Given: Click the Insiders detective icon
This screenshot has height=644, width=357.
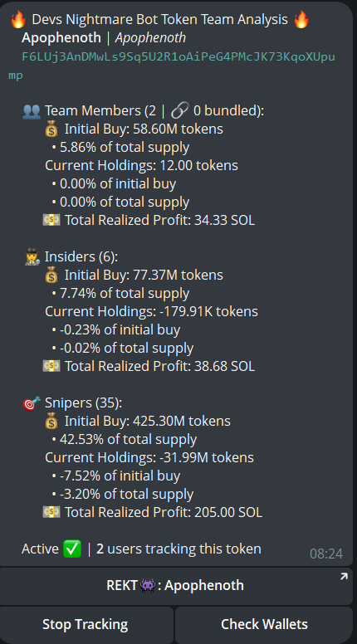Looking at the screenshot, I should [x=32, y=257].
